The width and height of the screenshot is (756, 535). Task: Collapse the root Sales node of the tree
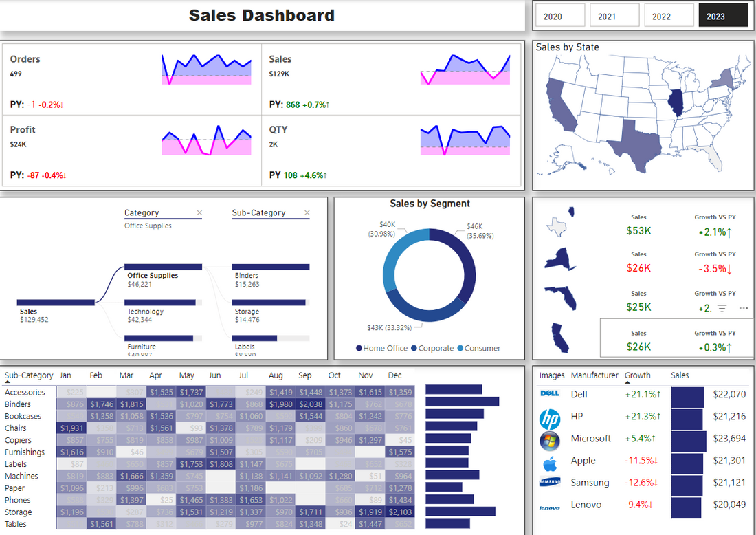[x=56, y=303]
